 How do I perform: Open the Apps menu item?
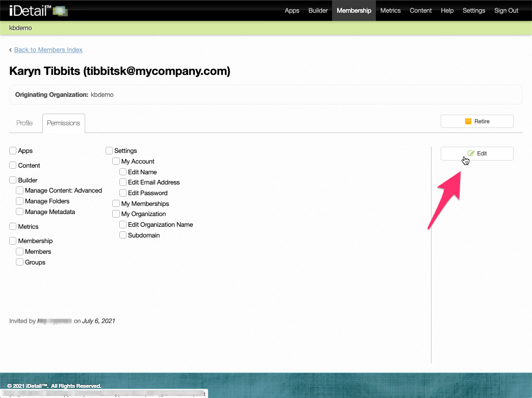pyautogui.click(x=292, y=11)
